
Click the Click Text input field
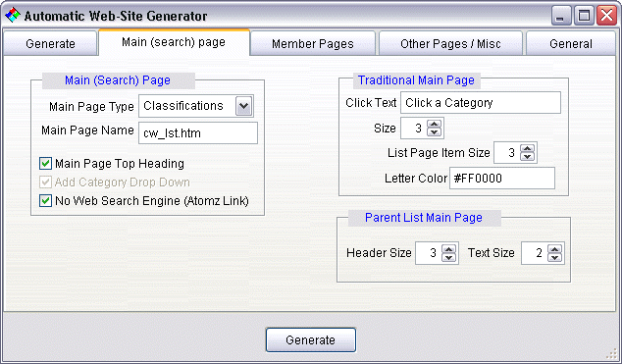tap(481, 103)
